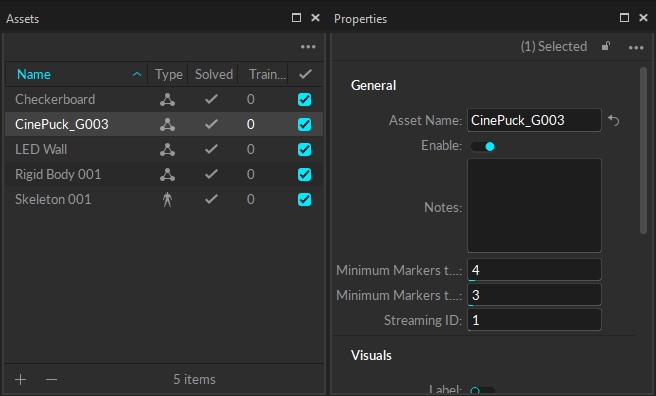Image resolution: width=656 pixels, height=396 pixels.
Task: Click the lock icon next to (1) Selected
Action: [606, 46]
